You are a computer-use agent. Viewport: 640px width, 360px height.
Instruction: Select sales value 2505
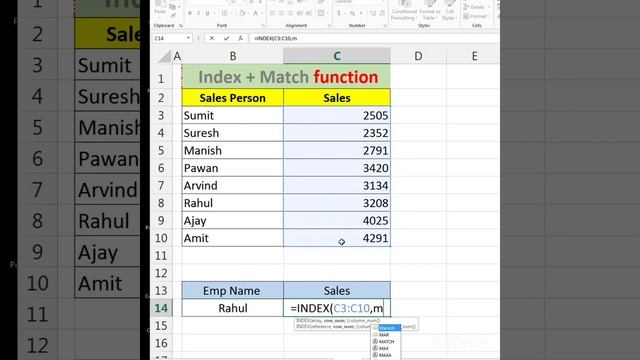point(337,116)
